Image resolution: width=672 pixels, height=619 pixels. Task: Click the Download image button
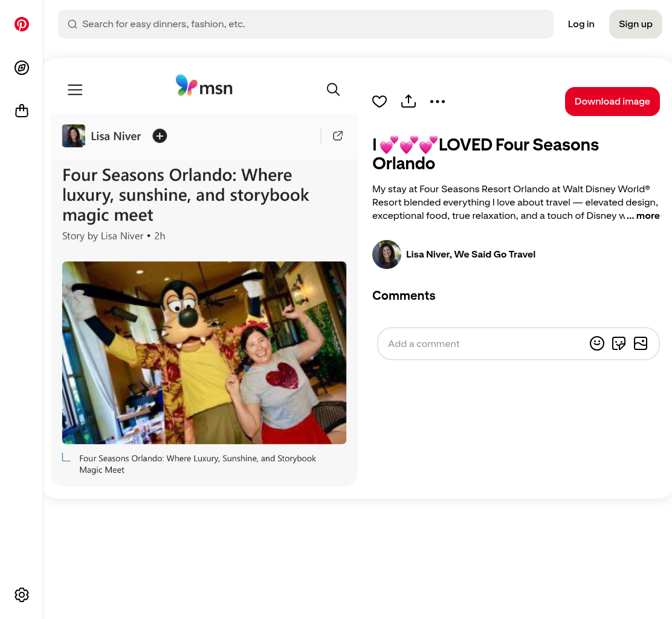[x=612, y=102]
